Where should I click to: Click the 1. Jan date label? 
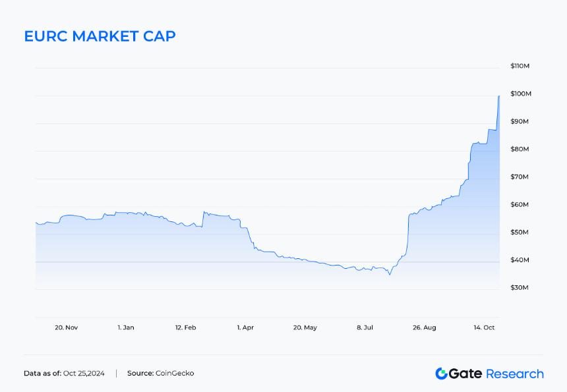tap(126, 327)
